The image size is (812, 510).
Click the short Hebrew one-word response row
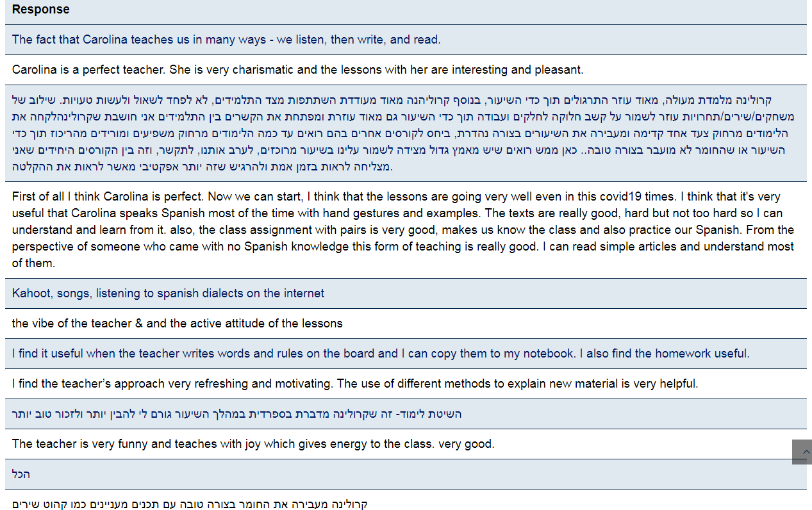coord(406,474)
